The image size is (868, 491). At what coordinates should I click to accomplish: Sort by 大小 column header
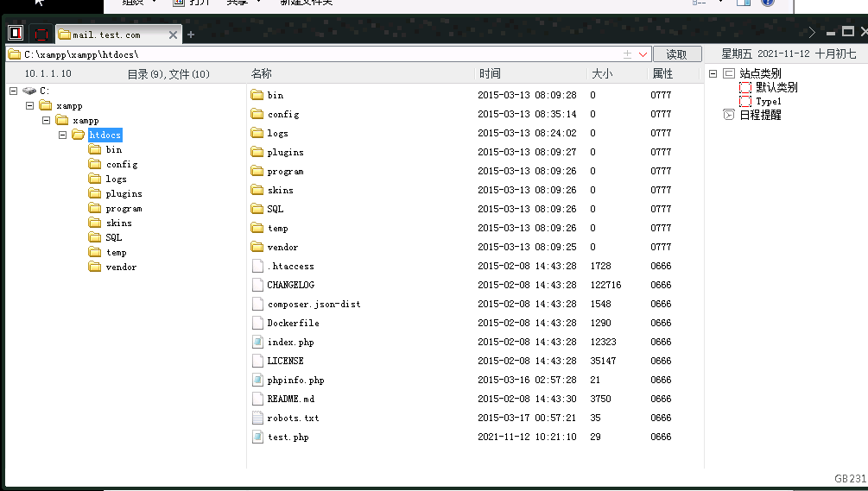pos(602,73)
